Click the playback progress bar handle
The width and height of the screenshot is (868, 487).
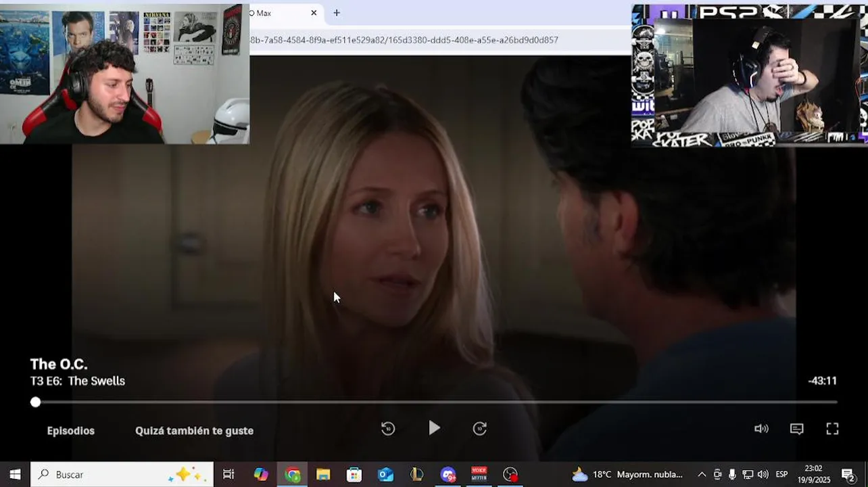point(35,402)
